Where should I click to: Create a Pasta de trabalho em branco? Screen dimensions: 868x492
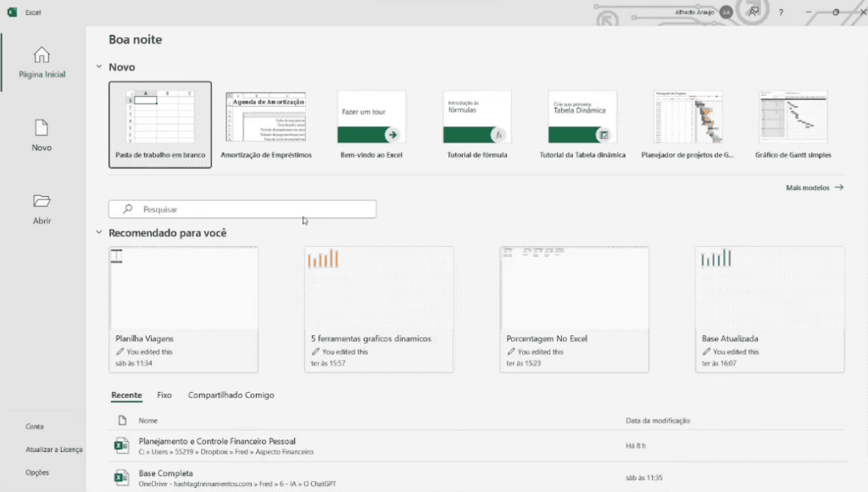pos(160,124)
